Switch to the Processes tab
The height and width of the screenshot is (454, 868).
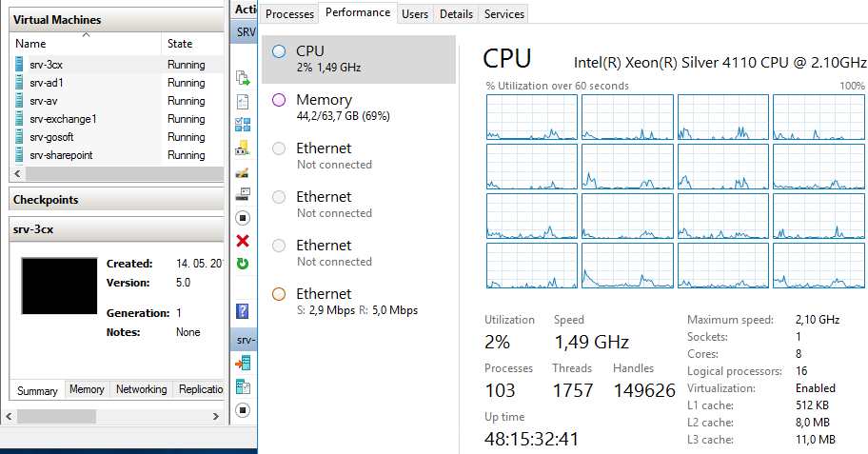289,14
